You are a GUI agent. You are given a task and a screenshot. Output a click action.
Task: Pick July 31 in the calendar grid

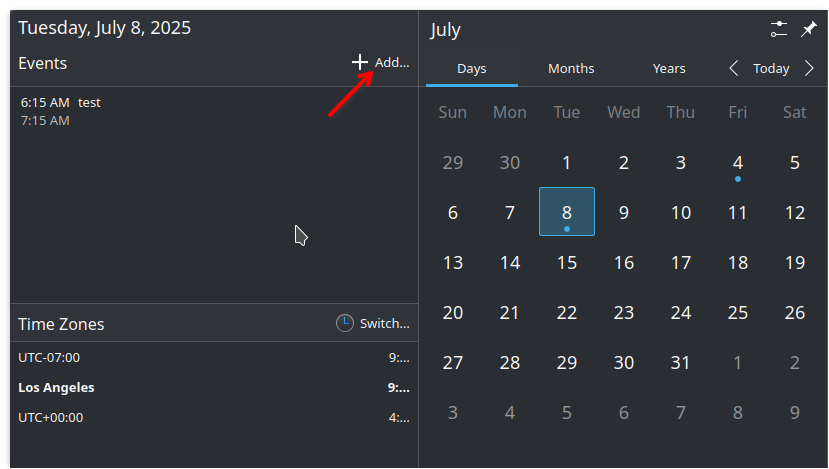coord(681,361)
